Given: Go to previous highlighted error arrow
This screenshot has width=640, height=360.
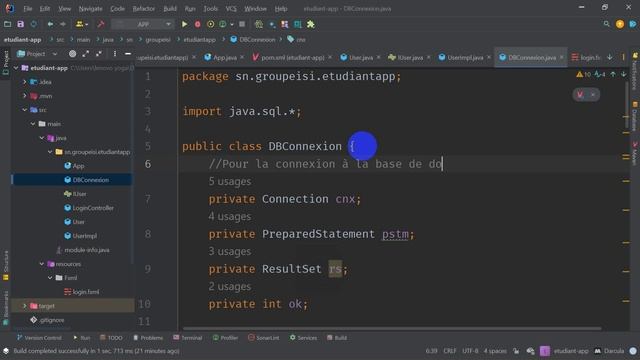Looking at the screenshot, I should coord(613,74).
